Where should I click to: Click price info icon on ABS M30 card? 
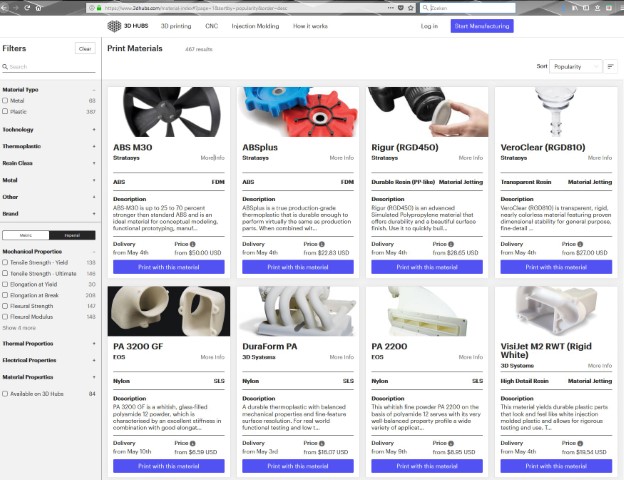(193, 243)
